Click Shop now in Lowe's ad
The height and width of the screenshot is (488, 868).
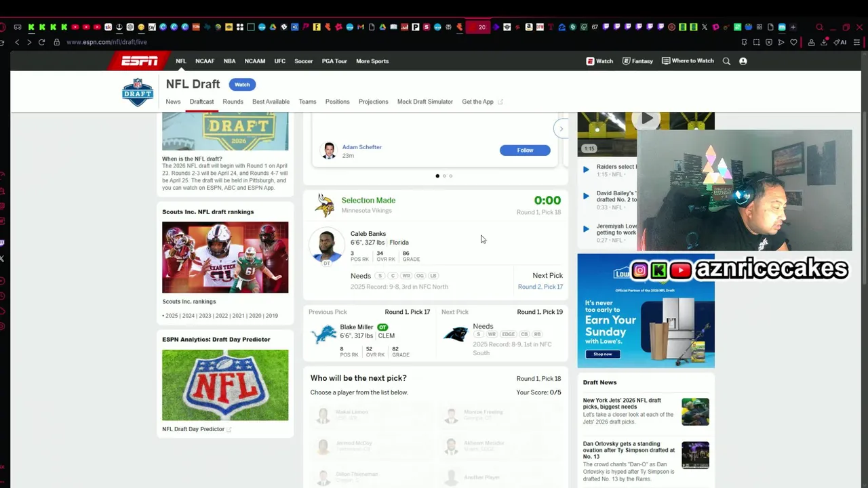pyautogui.click(x=603, y=354)
